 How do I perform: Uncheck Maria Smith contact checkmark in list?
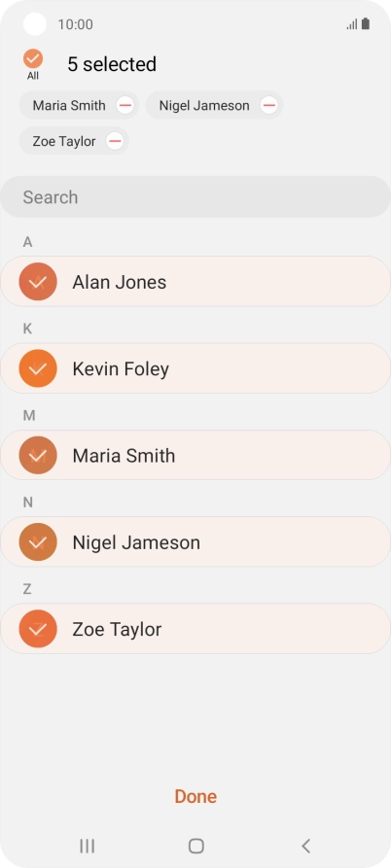[38, 455]
